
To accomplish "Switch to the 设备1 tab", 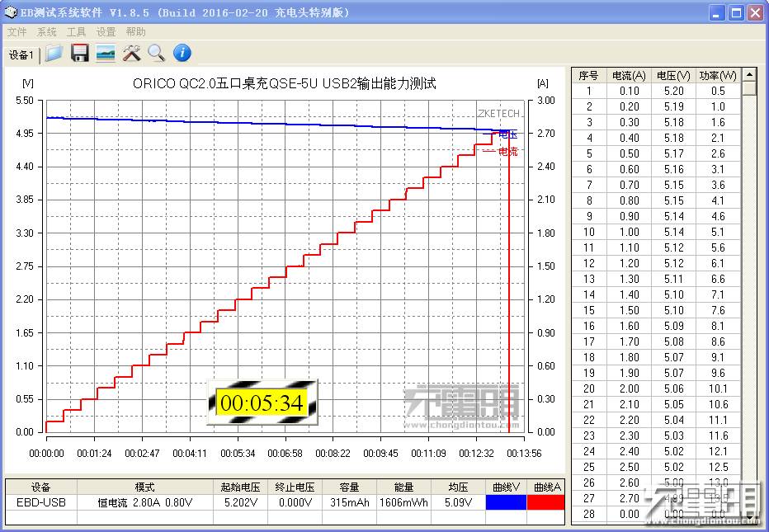I will pyautogui.click(x=21, y=55).
